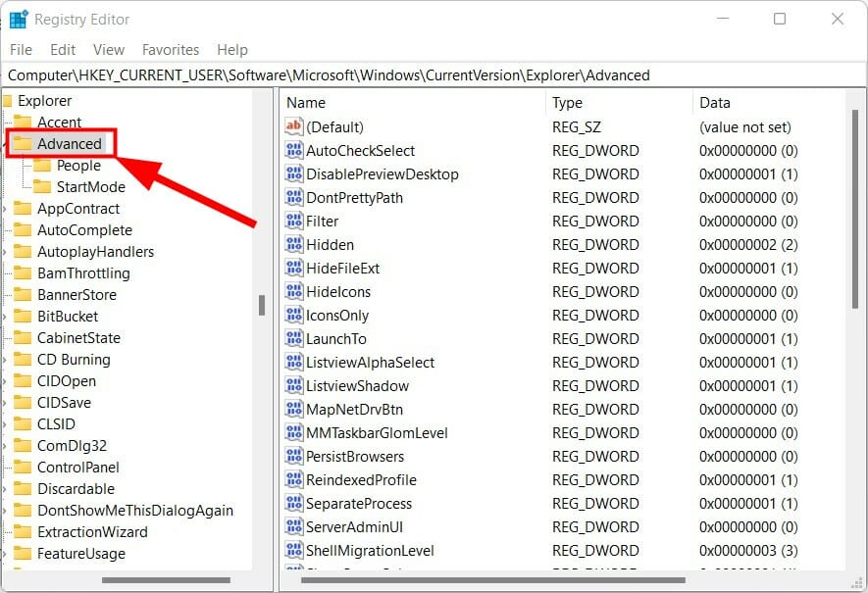Image resolution: width=868 pixels, height=593 pixels.
Task: Expand the AppContract key
Action: 5,209
